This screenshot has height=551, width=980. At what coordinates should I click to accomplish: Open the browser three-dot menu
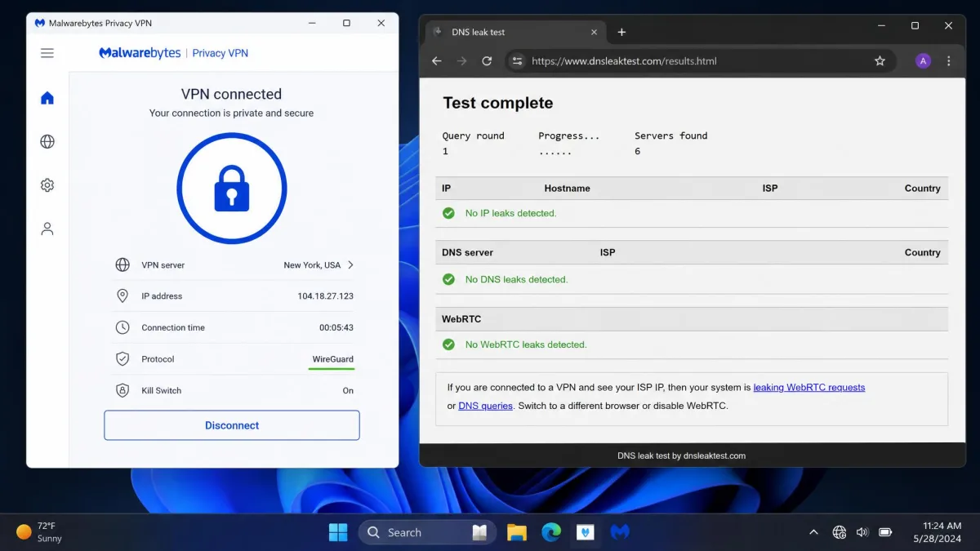[x=948, y=61]
